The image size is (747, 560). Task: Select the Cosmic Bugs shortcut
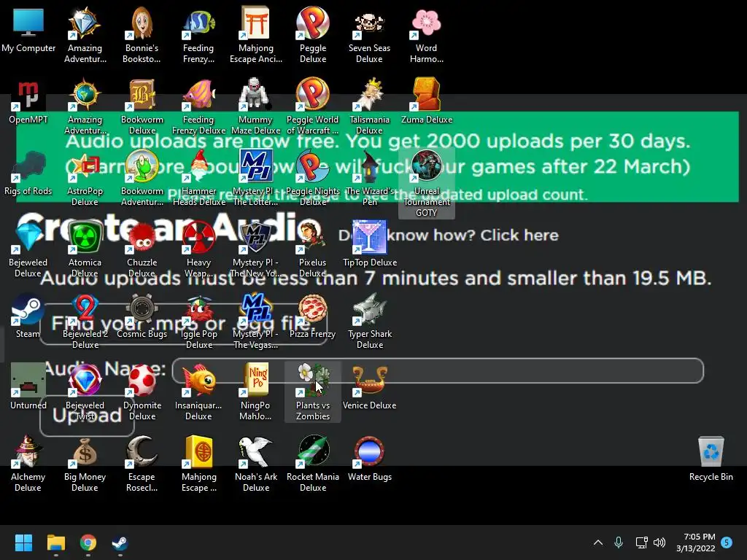142,316
